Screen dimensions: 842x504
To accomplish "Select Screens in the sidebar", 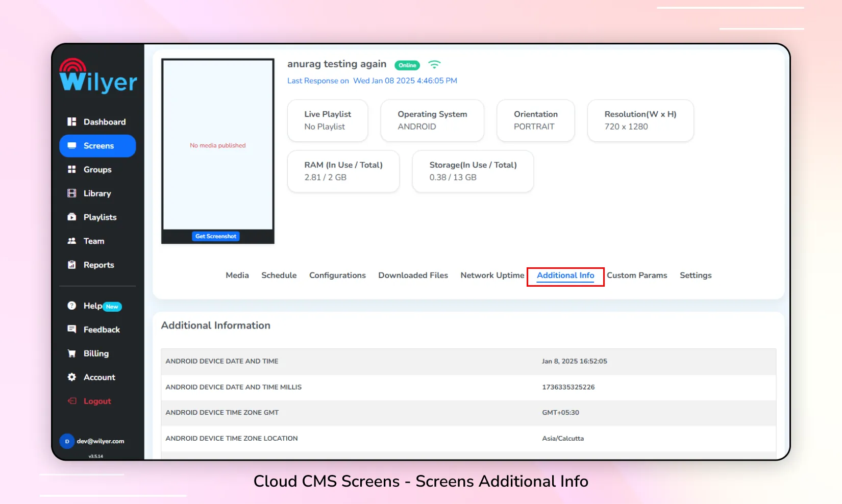I will (97, 146).
